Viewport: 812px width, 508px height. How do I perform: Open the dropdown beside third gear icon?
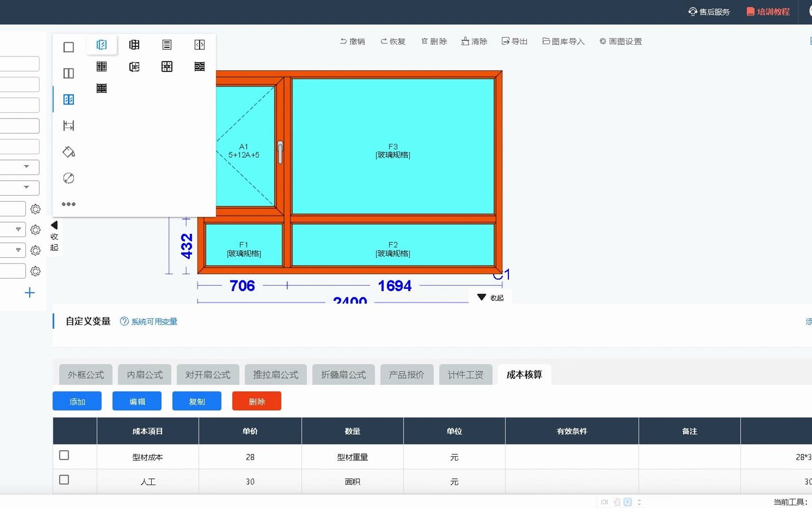click(13, 250)
